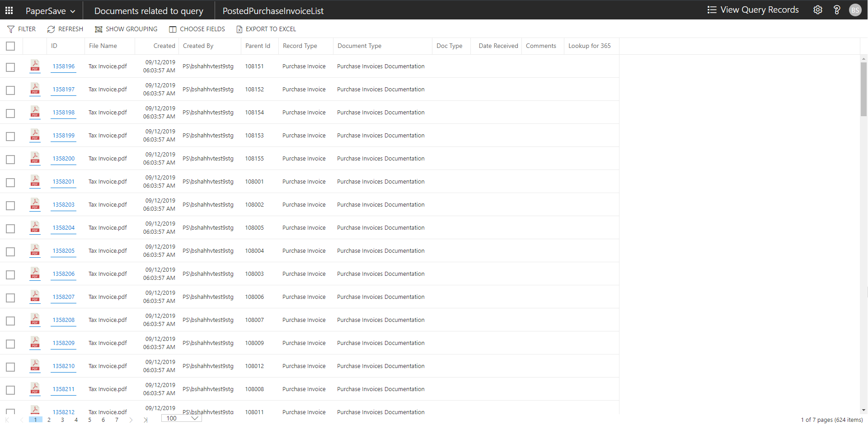
Task: Open the app launcher grid icon
Action: (9, 10)
